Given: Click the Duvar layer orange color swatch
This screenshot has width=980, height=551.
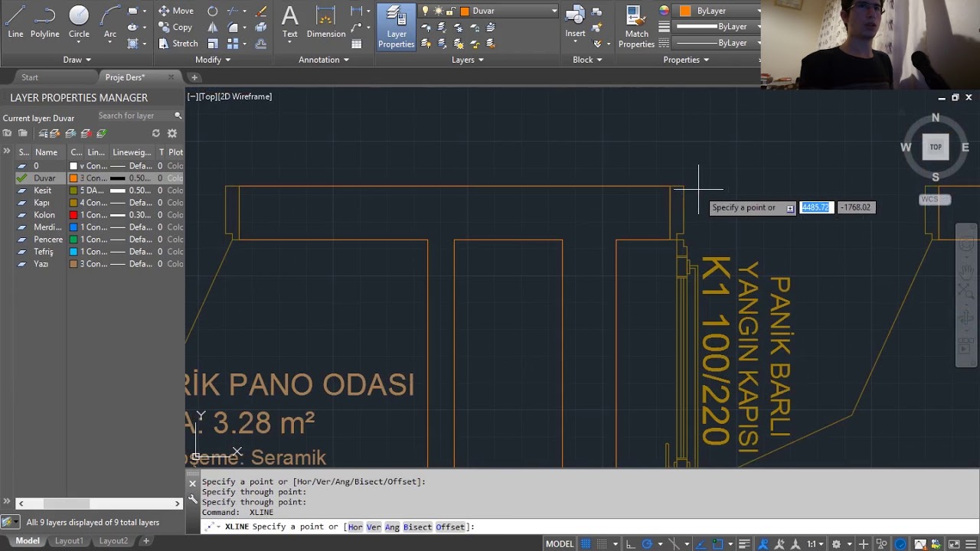Looking at the screenshot, I should [73, 178].
